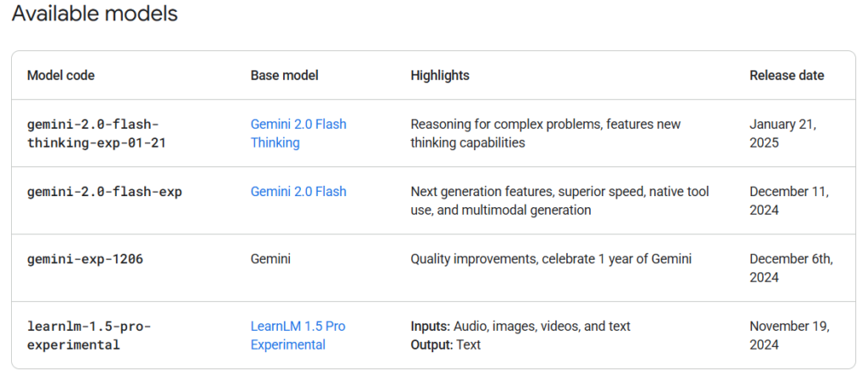Click the Available models heading
868x370 pixels.
95,14
